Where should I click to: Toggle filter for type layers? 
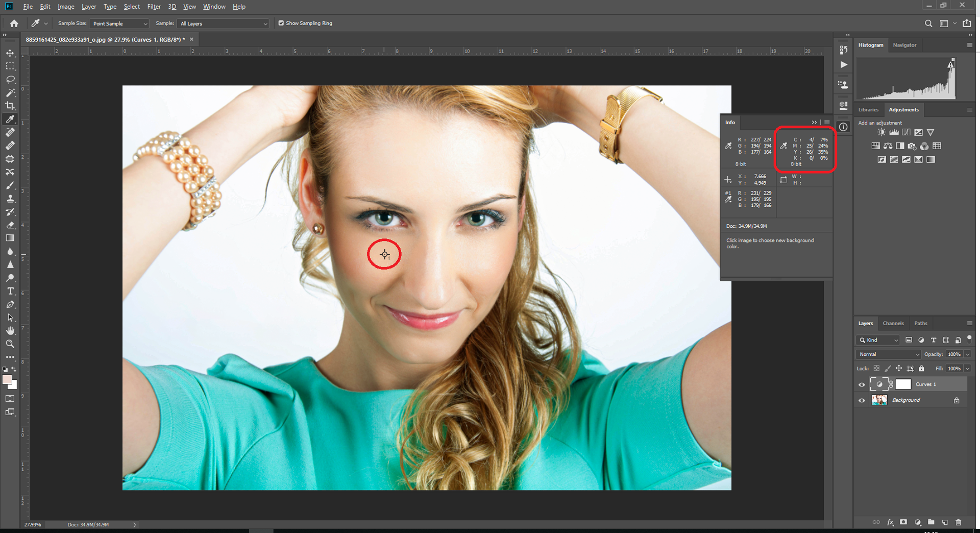tap(933, 340)
